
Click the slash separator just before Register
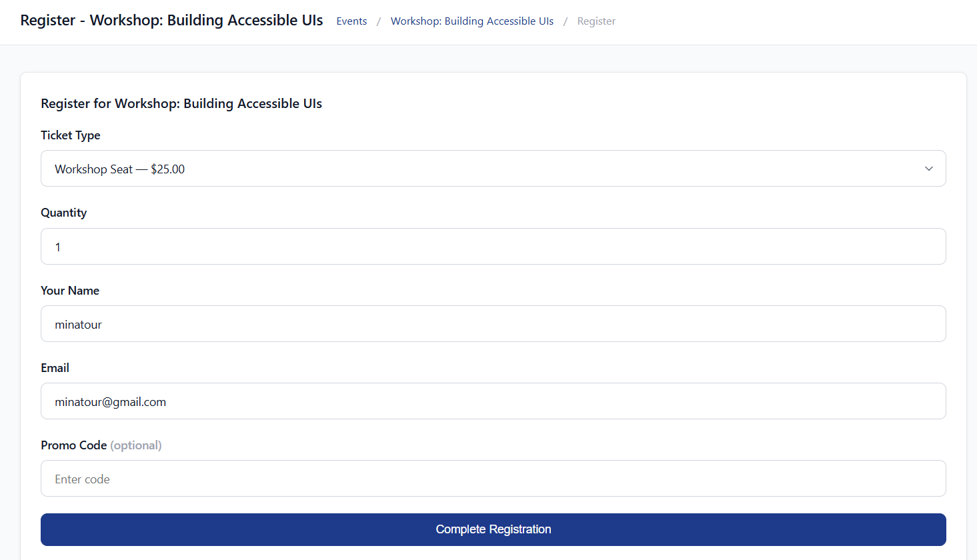566,21
